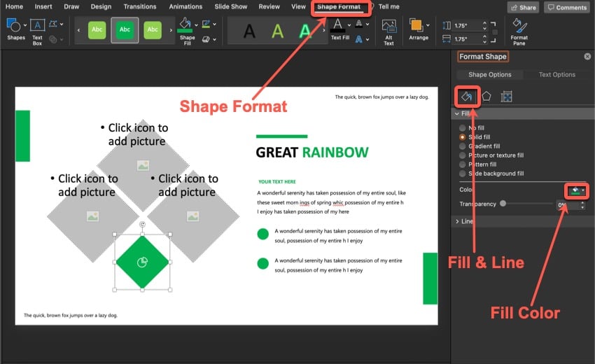The width and height of the screenshot is (595, 364).
Task: Open the Size & Properties icon
Action: (507, 96)
